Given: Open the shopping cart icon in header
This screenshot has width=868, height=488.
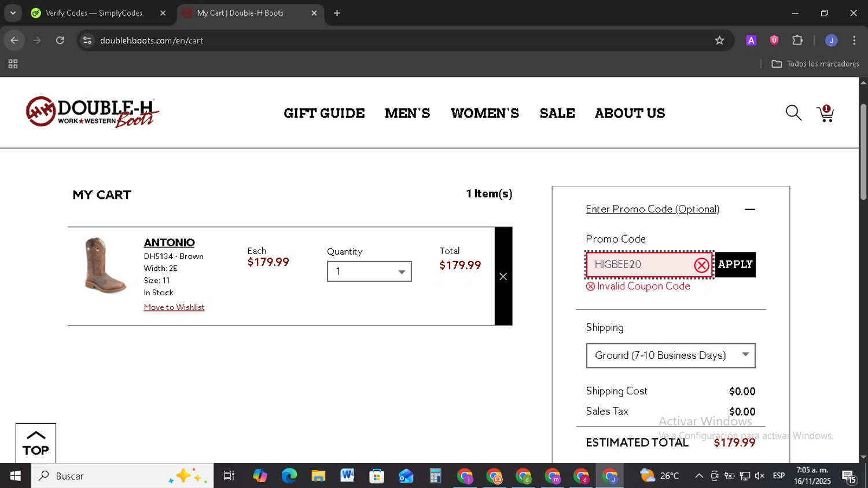Looking at the screenshot, I should point(825,113).
